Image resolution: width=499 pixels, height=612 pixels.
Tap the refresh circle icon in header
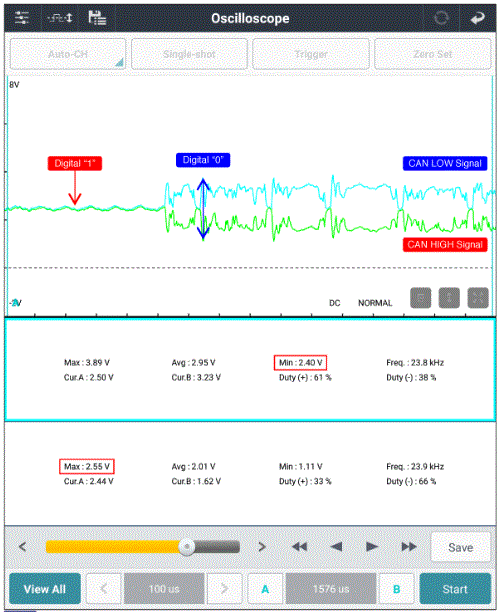tap(441, 18)
